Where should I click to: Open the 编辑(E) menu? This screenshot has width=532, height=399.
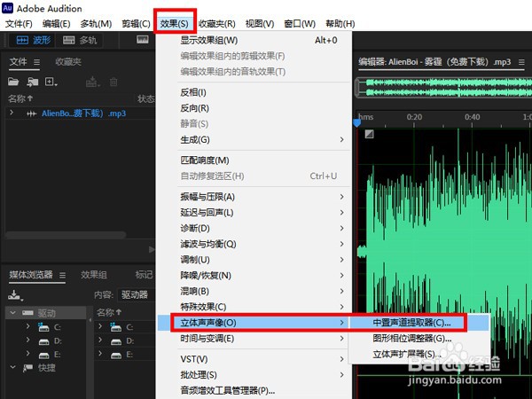[x=57, y=24]
